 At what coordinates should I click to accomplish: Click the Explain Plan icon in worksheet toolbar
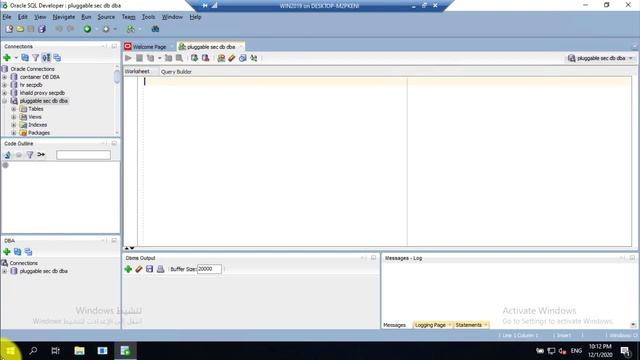[150, 58]
